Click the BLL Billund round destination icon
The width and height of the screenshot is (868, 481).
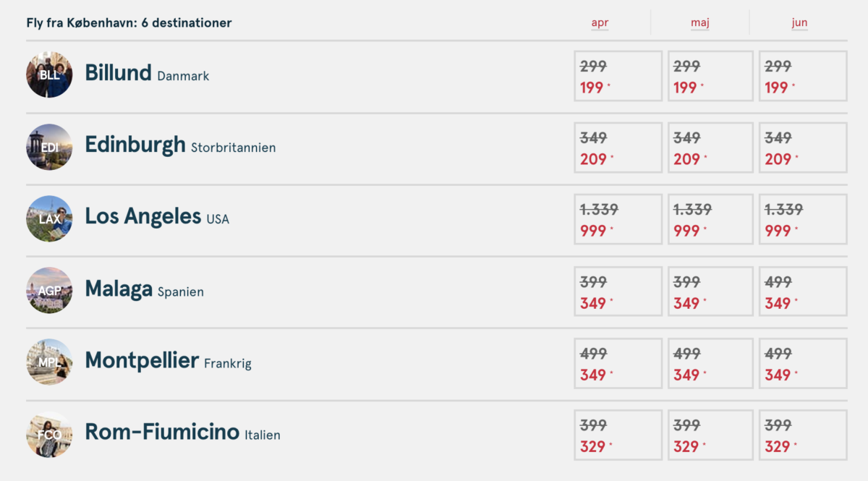[49, 75]
